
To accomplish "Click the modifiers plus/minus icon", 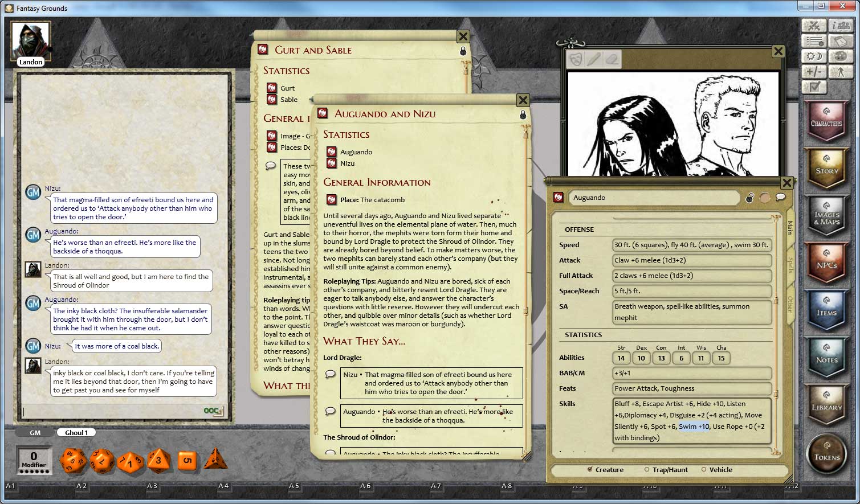I will pos(813,71).
